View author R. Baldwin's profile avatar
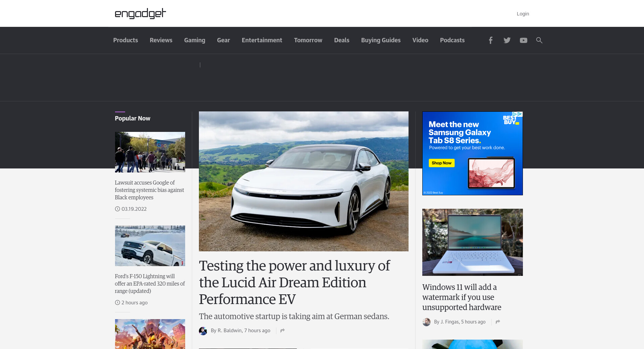This screenshot has height=349, width=644. pyautogui.click(x=203, y=331)
